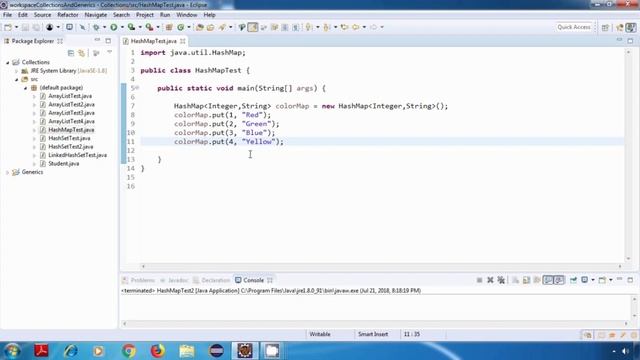Viewport: 640px width, 360px height.
Task: Toggle Link with Editor in Package Explorer
Action: click(x=82, y=53)
